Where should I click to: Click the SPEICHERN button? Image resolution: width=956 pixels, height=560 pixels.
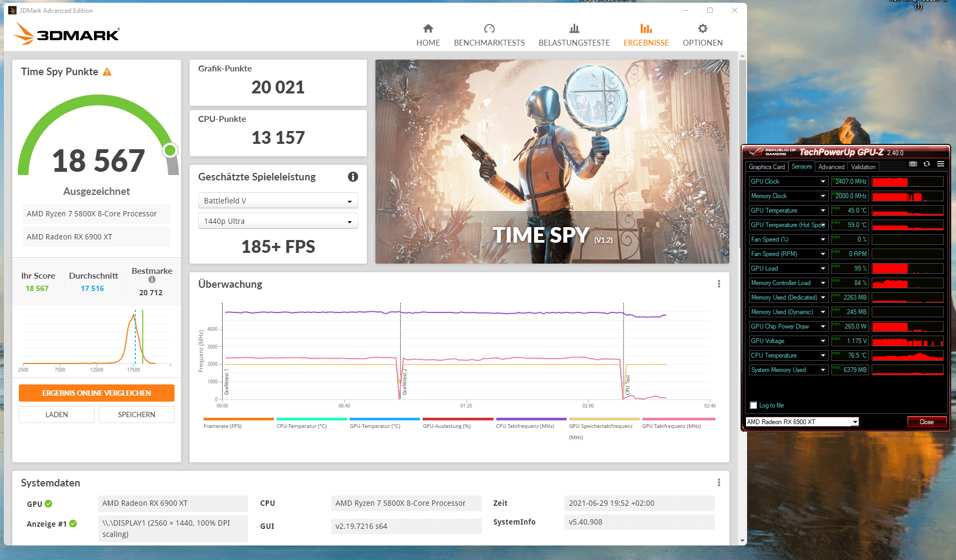tap(136, 414)
